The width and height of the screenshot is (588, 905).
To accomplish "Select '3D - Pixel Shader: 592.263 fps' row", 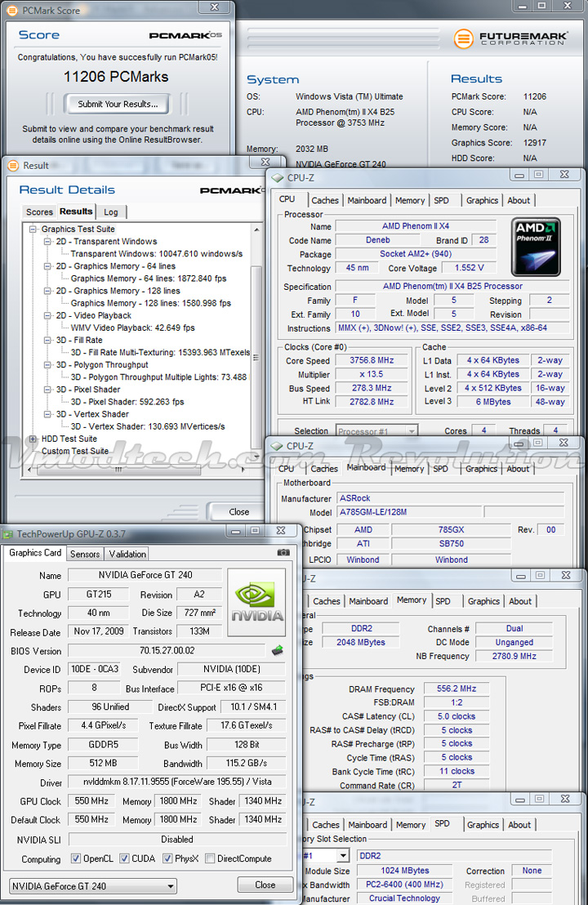I will pos(127,402).
